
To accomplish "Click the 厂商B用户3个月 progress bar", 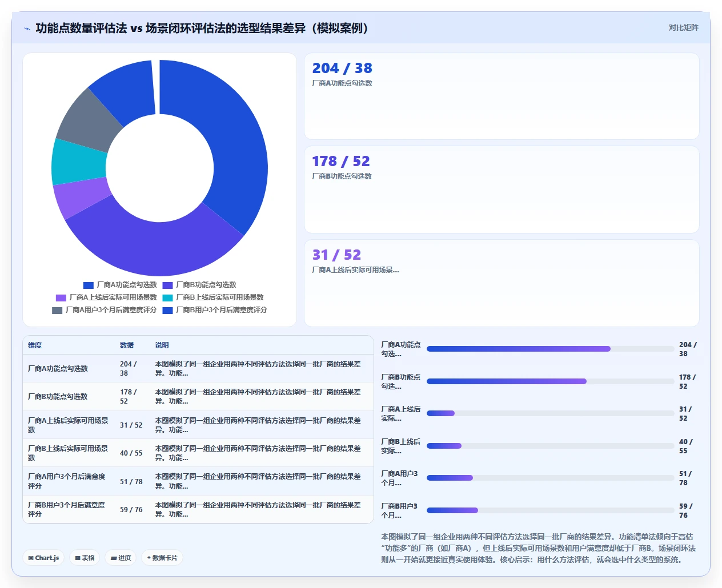I will 550,510.
